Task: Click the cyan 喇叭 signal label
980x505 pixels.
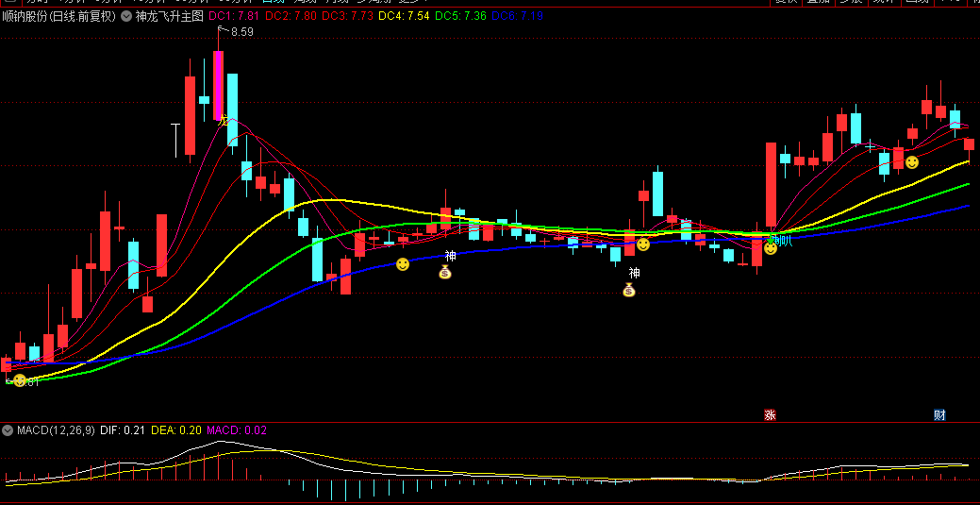Action: pos(781,241)
